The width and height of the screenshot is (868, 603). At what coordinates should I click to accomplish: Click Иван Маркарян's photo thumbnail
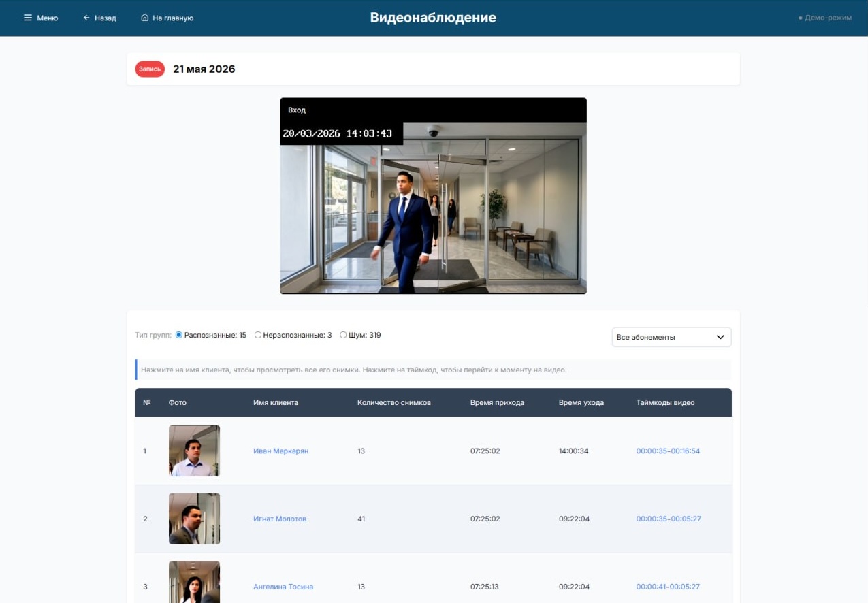click(194, 451)
